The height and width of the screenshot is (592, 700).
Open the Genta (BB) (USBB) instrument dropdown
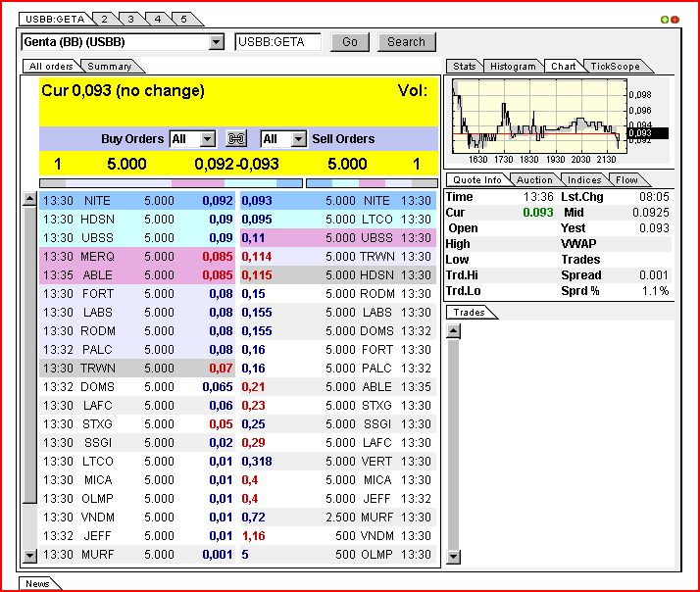point(216,42)
